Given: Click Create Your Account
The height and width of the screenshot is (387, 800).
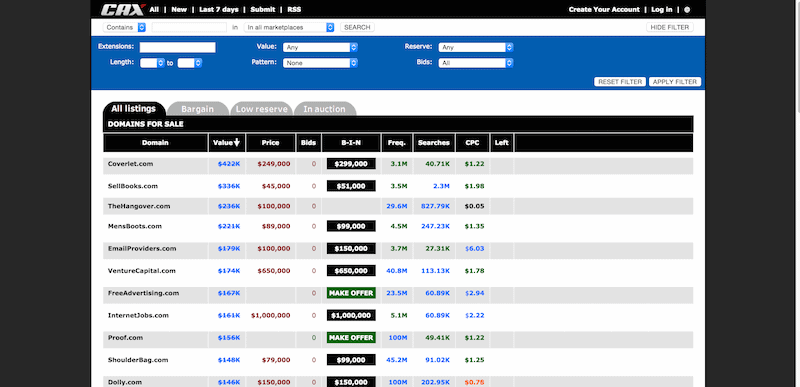Looking at the screenshot, I should [x=604, y=10].
